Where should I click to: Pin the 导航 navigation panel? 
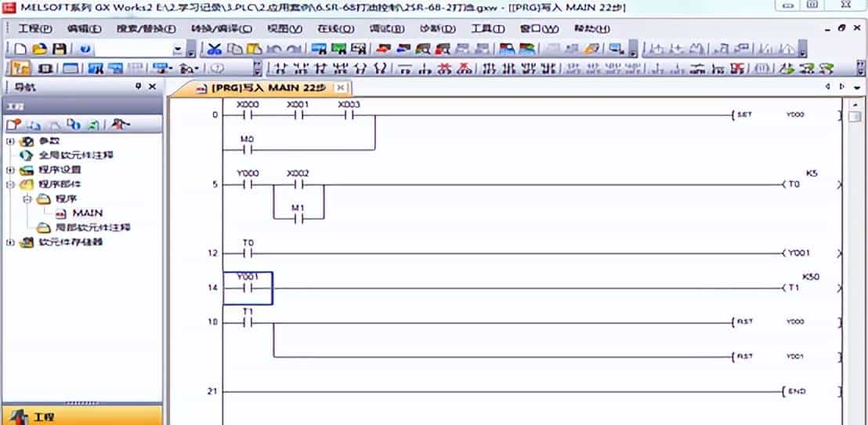139,86
